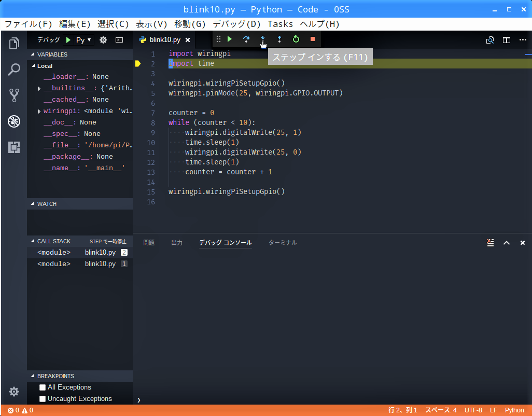Screen dimensions: 532x416
Task: Enable the Uncaught Exceptions breakpoint checkbox
Action: 43,399
